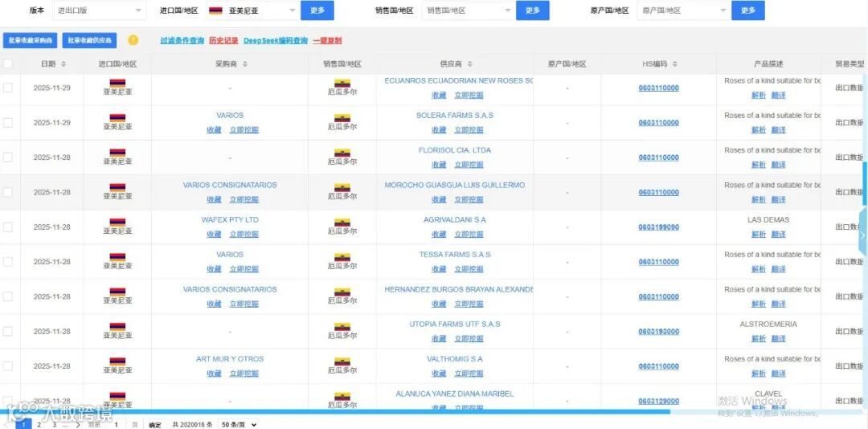Click Ecuador flag in ECUANROS ECUADORIAN row

pos(342,83)
